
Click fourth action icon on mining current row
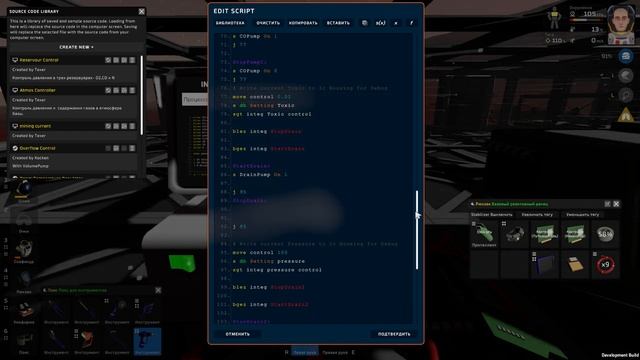pos(132,126)
